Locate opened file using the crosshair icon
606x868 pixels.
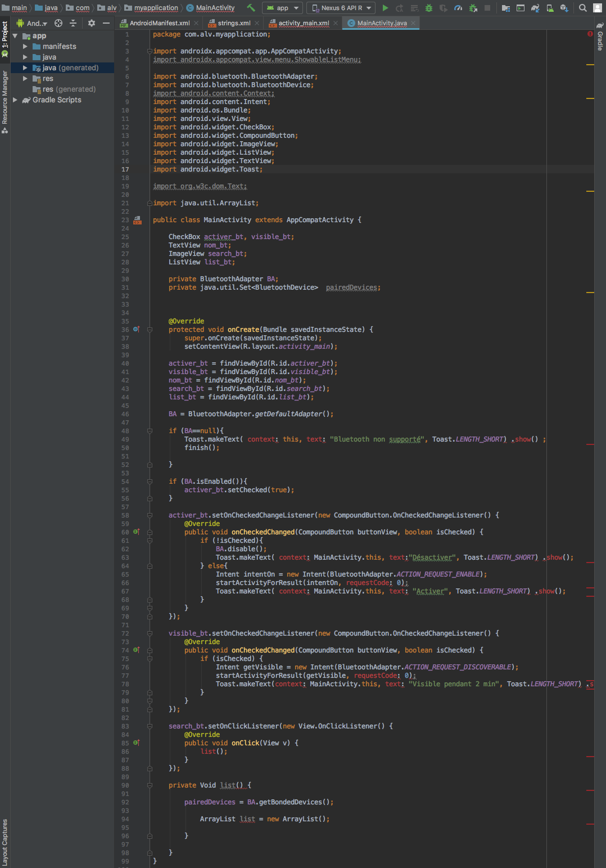pos(58,23)
